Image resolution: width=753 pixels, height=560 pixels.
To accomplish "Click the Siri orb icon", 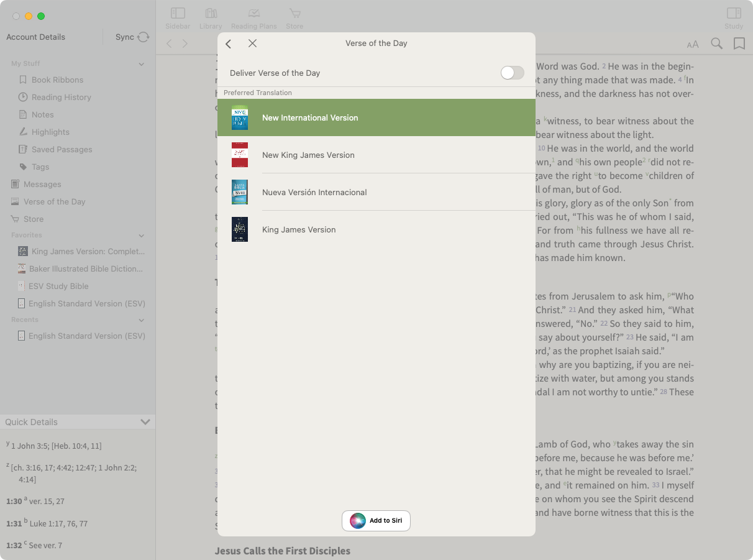I will click(358, 521).
